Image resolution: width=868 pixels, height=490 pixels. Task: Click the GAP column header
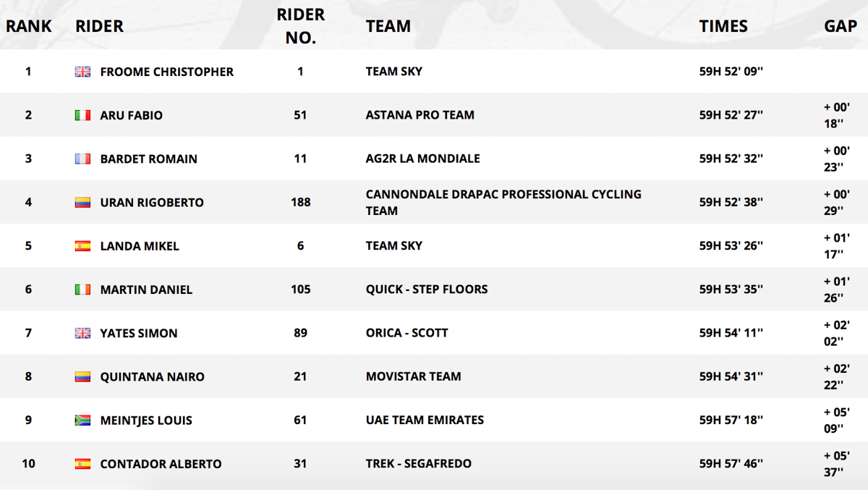(x=841, y=26)
